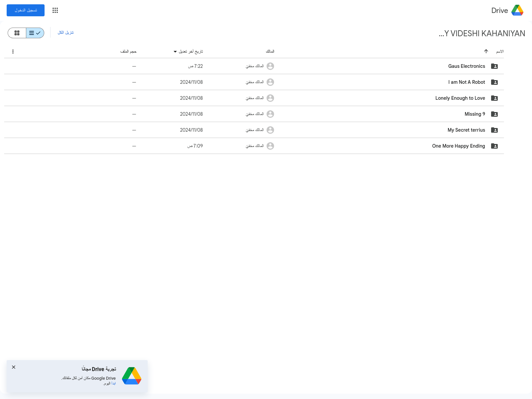Click the Missing 9 folder icon
Viewport: 532px width, 399px height.
tap(494, 114)
